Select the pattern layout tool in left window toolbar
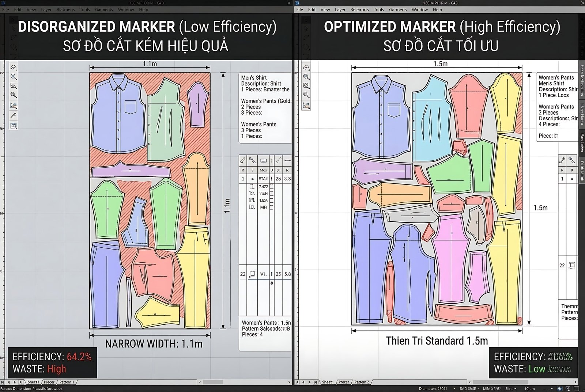The height and width of the screenshot is (392, 585). 14,126
